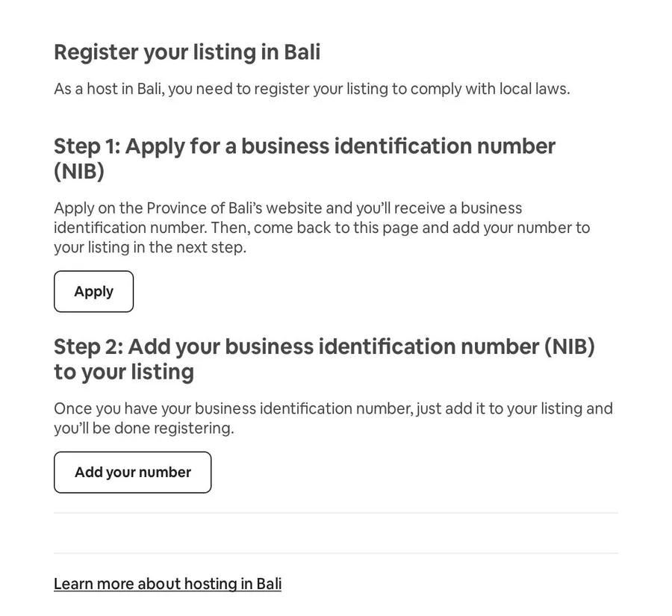Open the Learn more about hosting in Bali link
The image size is (672, 616).
click(x=167, y=584)
